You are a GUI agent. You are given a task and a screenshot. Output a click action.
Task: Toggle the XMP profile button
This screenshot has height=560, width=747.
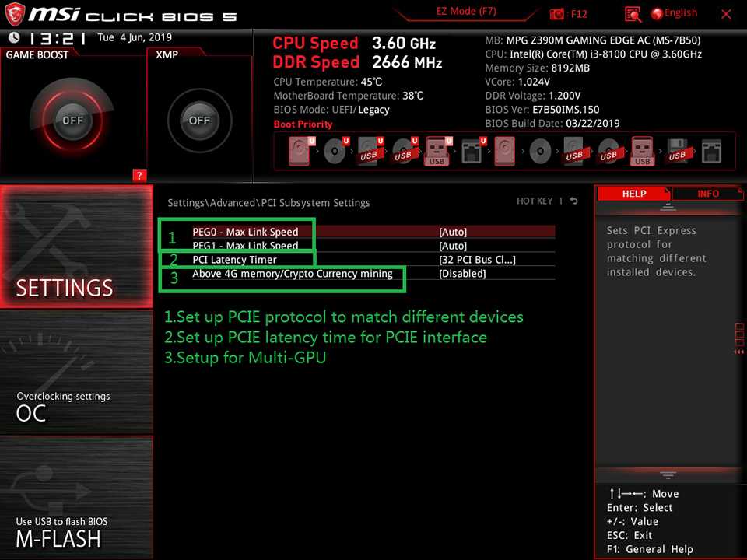click(199, 121)
